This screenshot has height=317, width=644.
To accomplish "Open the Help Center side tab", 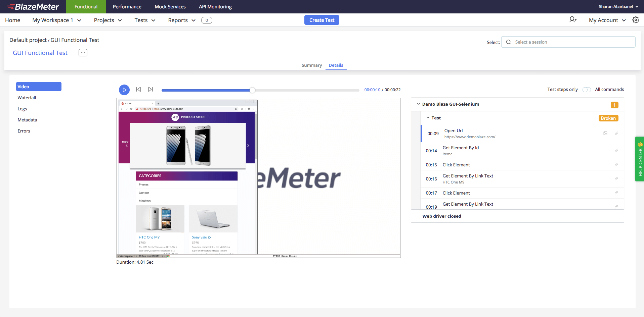I will [x=640, y=159].
